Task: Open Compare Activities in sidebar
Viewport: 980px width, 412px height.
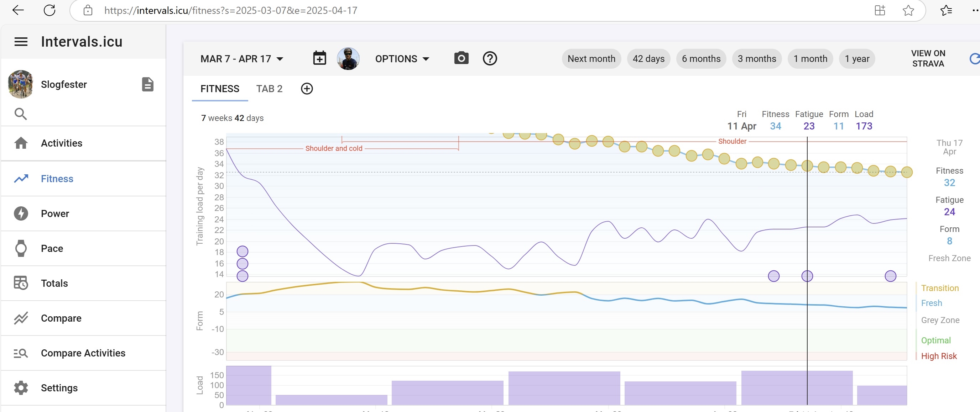Action: tap(83, 353)
